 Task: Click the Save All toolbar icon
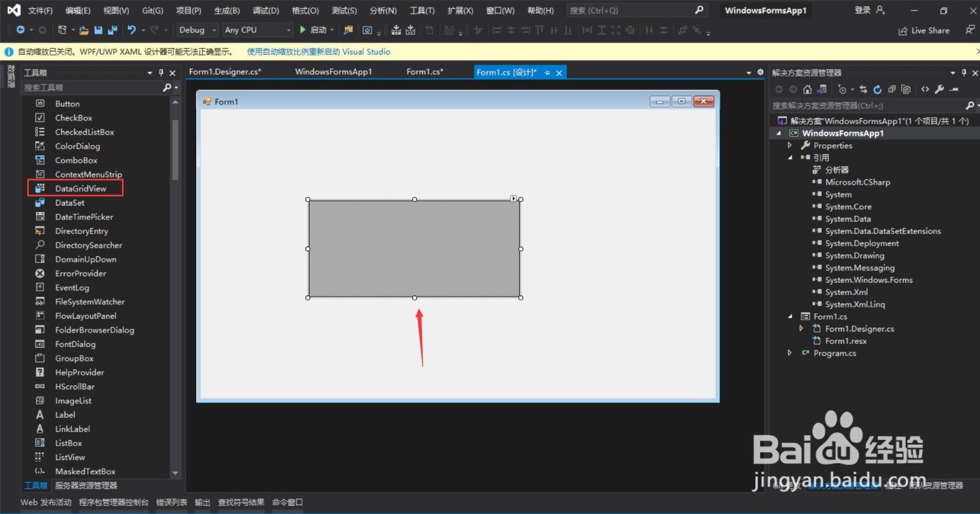pos(113,30)
